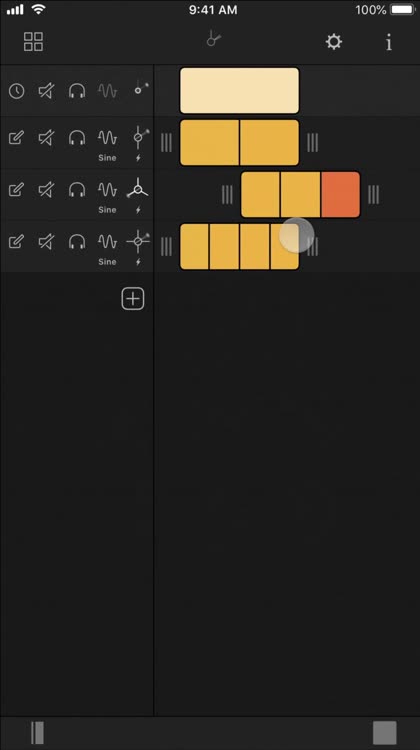420x750 pixels.
Task: Open the three-arm rotor icon on third track
Action: 138,188
